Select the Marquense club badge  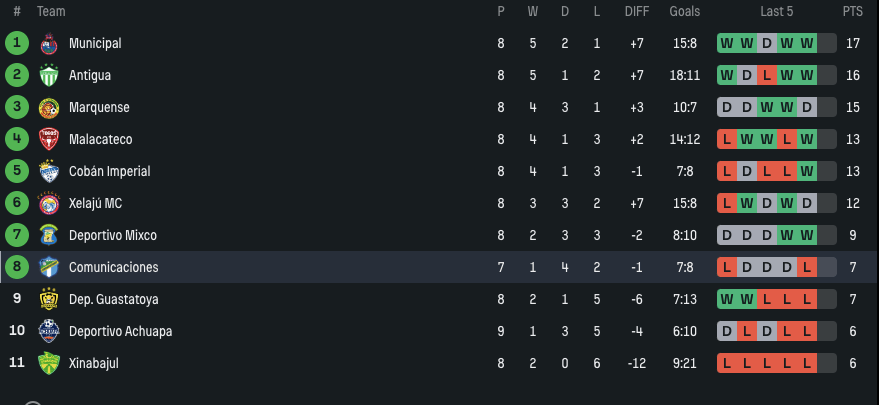point(49,108)
